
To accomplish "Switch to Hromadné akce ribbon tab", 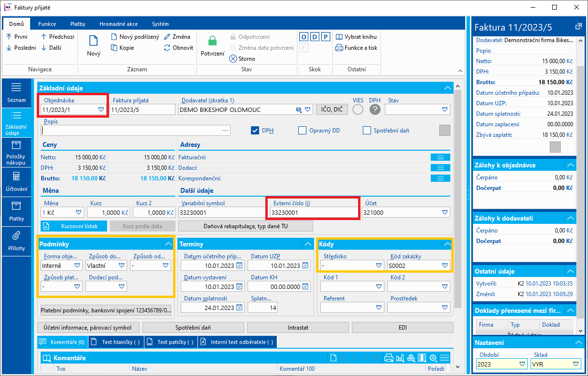I will (x=119, y=24).
